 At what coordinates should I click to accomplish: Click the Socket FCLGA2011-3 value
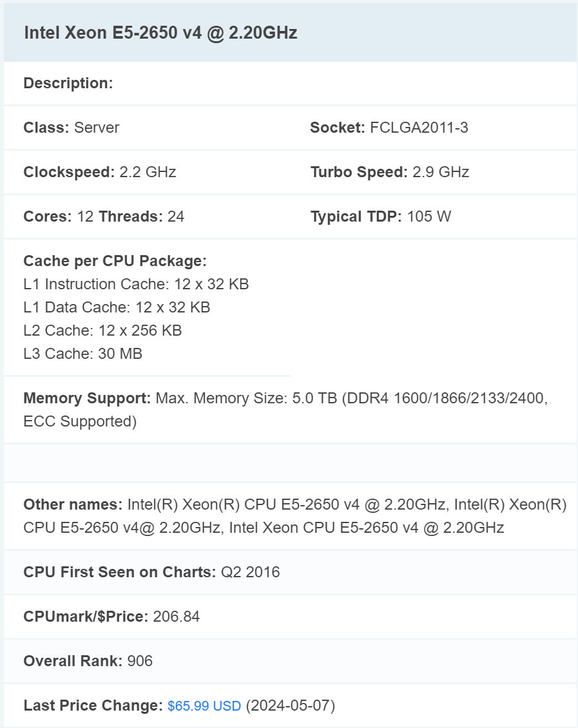point(419,128)
